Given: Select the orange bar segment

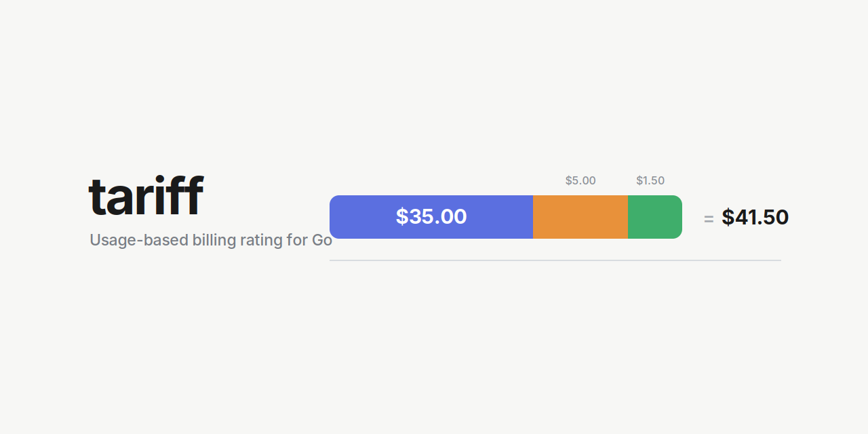Looking at the screenshot, I should click(x=580, y=217).
